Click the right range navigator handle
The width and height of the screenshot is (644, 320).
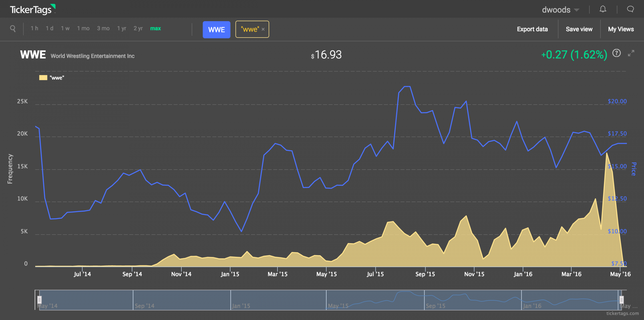[x=621, y=300]
